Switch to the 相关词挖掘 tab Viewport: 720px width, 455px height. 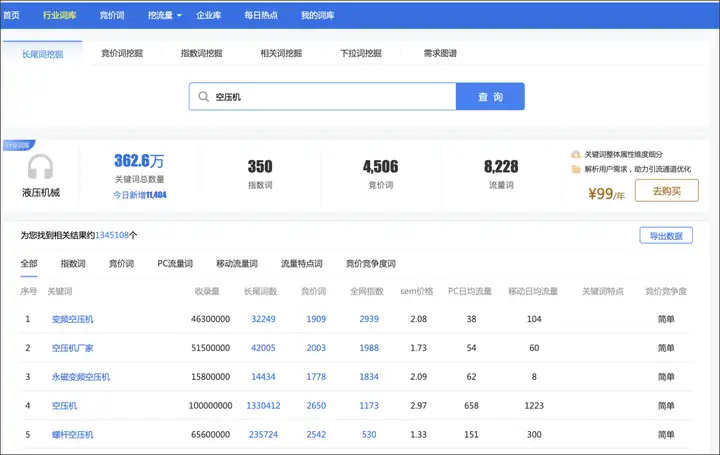pos(281,53)
